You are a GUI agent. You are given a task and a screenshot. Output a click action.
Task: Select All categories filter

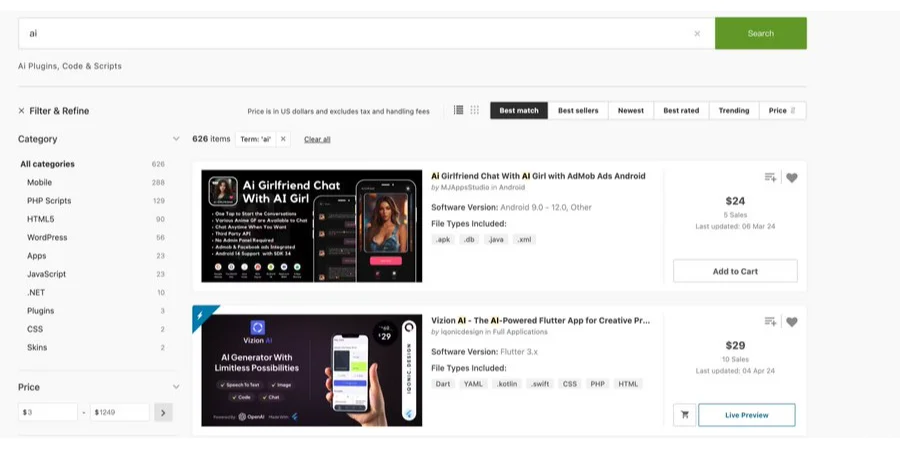(48, 164)
